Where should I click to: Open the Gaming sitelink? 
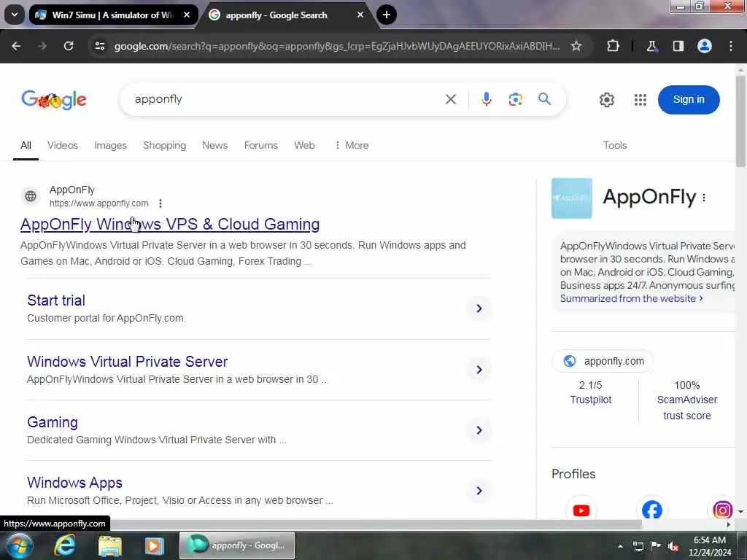[53, 422]
